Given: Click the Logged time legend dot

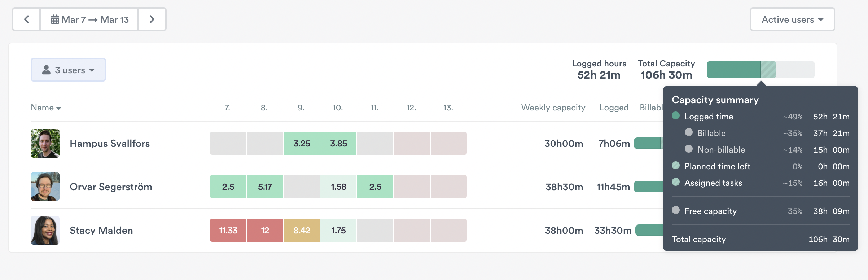Looking at the screenshot, I should (x=675, y=116).
